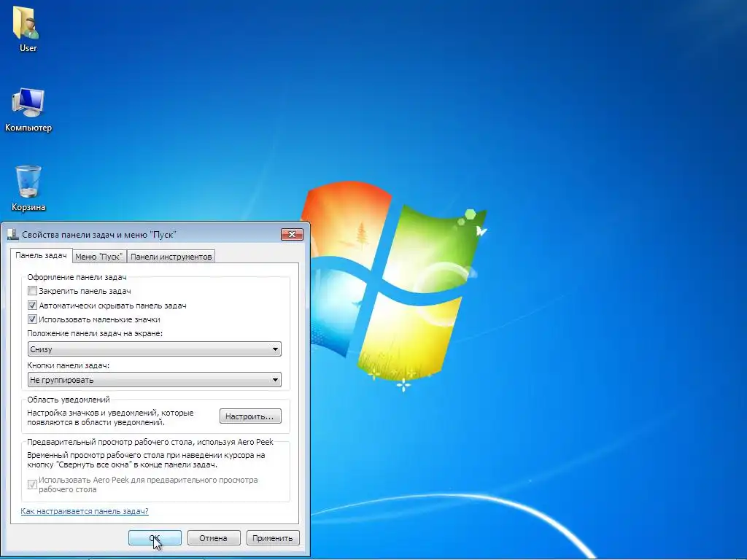
Task: Open the Как настраивается панель задач? link
Action: (x=85, y=511)
